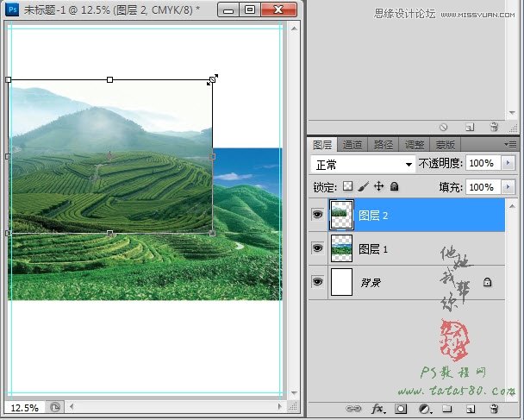Click the top-right corner transform handle
Image resolution: width=524 pixels, height=420 pixels.
click(212, 79)
